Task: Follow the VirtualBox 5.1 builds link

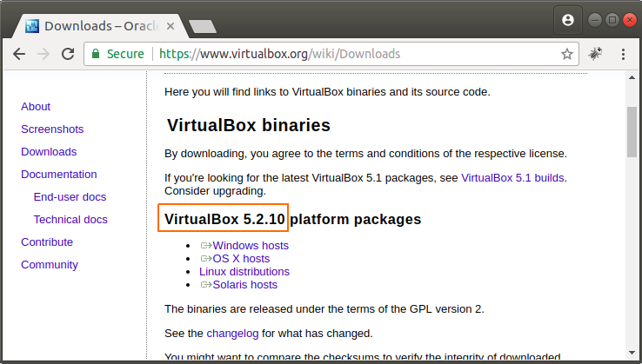Action: point(512,178)
